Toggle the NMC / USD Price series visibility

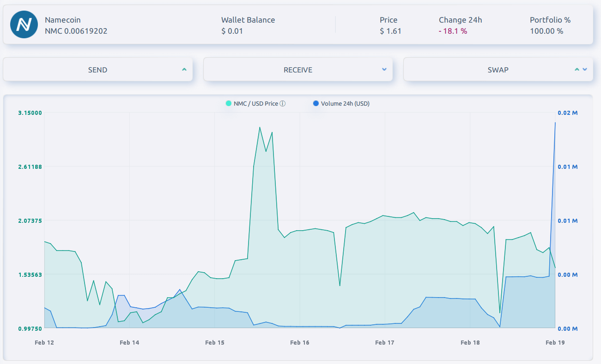pyautogui.click(x=254, y=103)
